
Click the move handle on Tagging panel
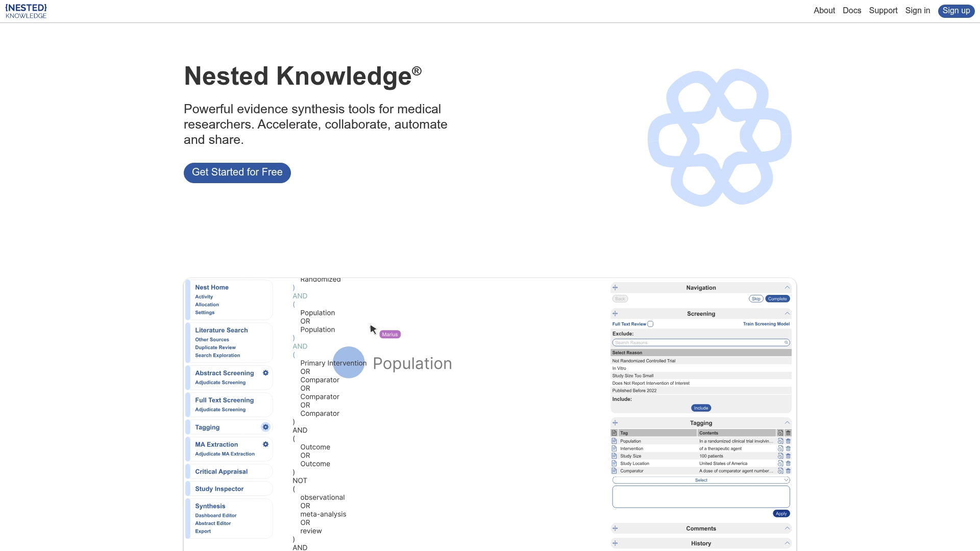click(x=615, y=423)
